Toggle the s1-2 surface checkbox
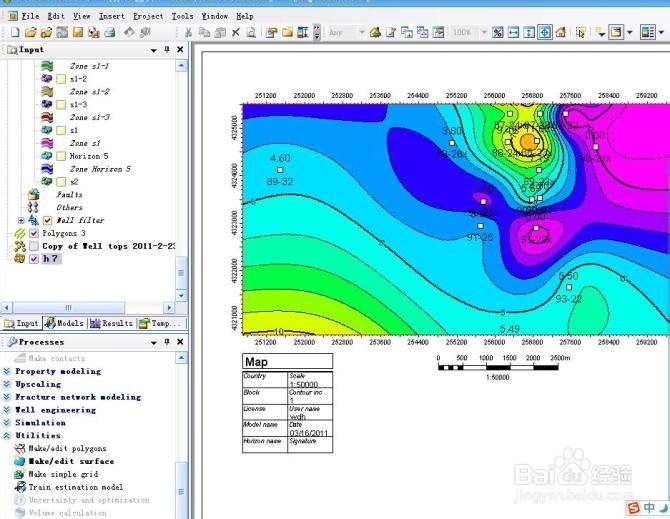 61,79
